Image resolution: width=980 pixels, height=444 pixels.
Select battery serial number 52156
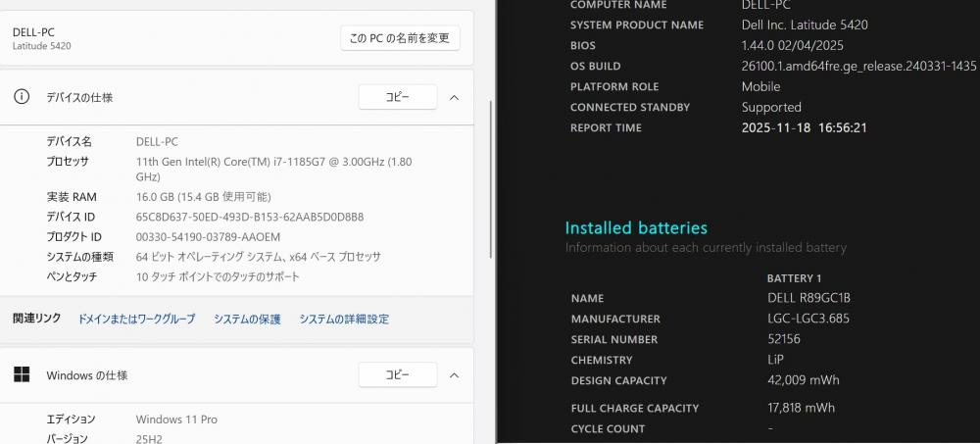pos(784,339)
